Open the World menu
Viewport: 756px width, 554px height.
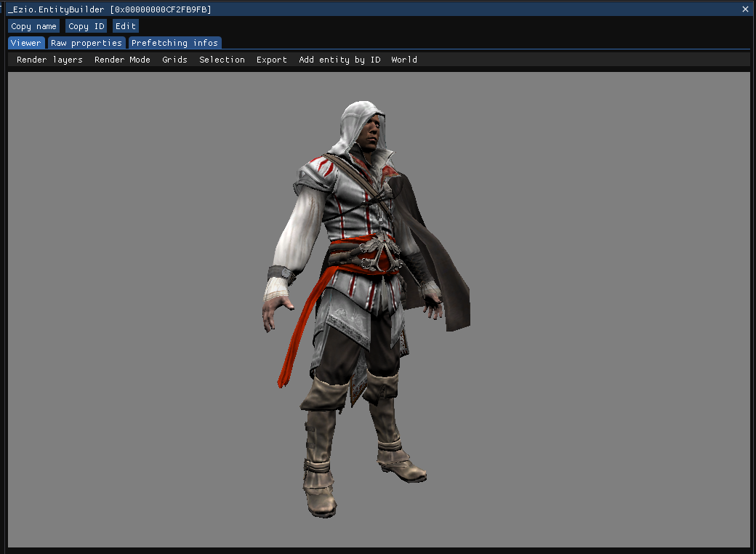click(403, 60)
